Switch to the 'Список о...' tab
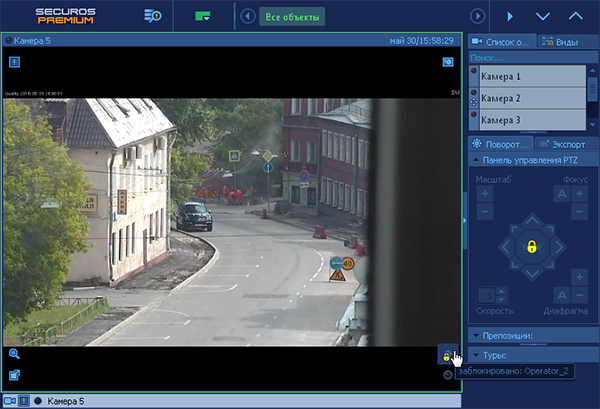Viewport: 600px width, 409px height. coord(502,41)
